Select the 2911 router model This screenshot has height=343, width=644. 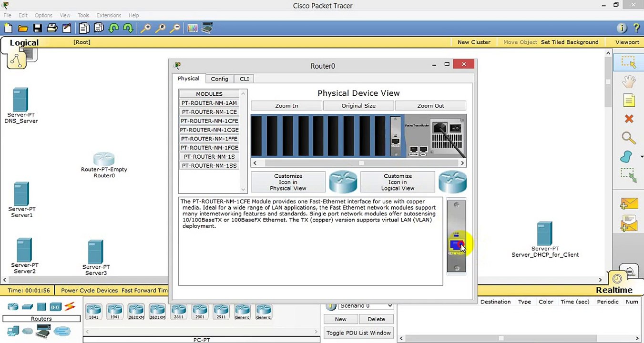tap(221, 312)
